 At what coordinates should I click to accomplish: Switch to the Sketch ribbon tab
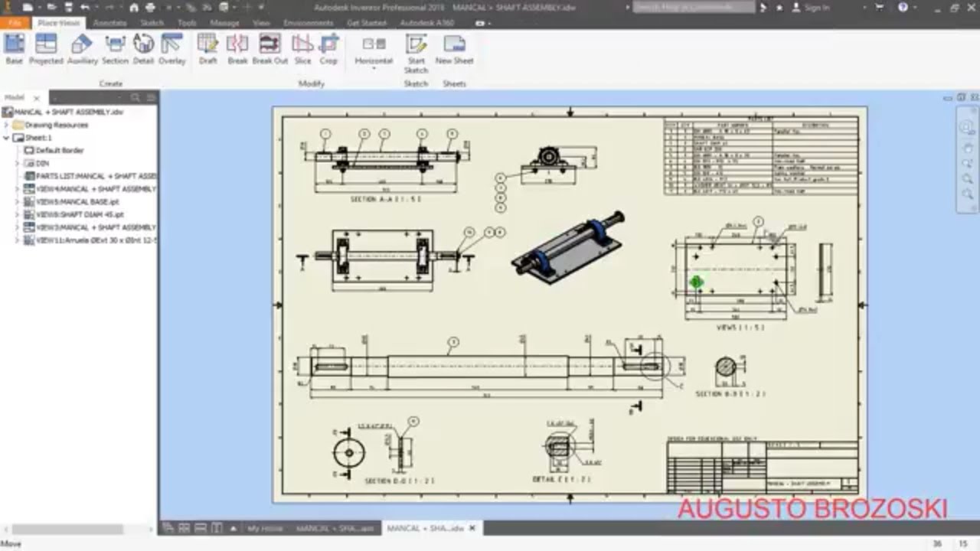click(152, 23)
